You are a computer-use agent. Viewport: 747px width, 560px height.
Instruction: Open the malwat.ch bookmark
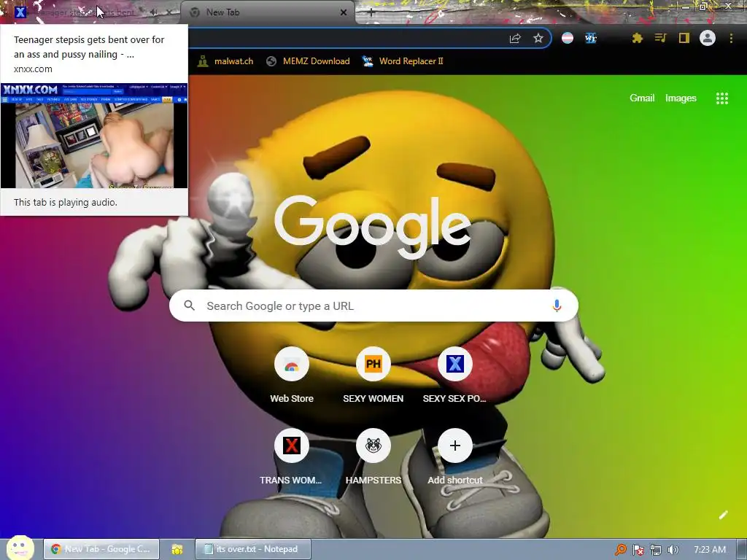(x=225, y=61)
